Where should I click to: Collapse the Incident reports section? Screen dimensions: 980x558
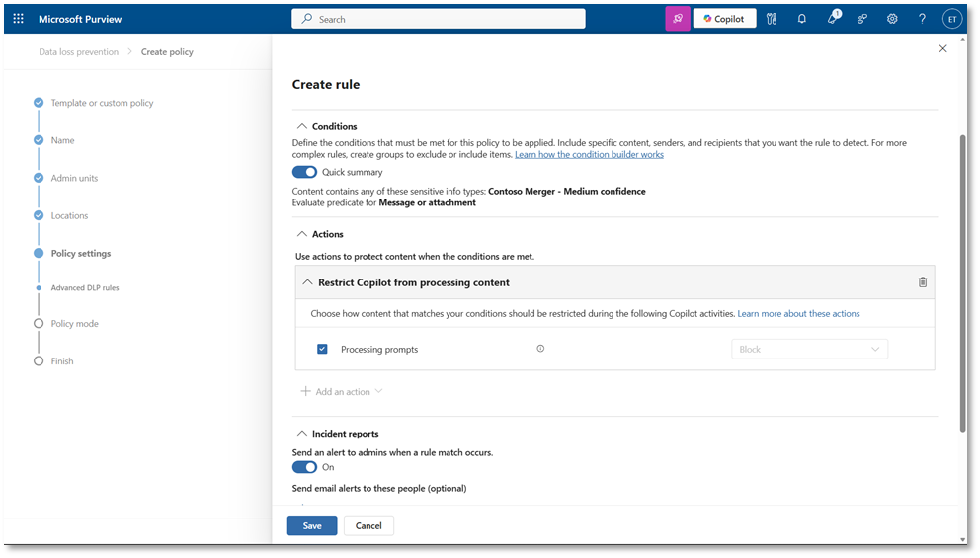(302, 433)
